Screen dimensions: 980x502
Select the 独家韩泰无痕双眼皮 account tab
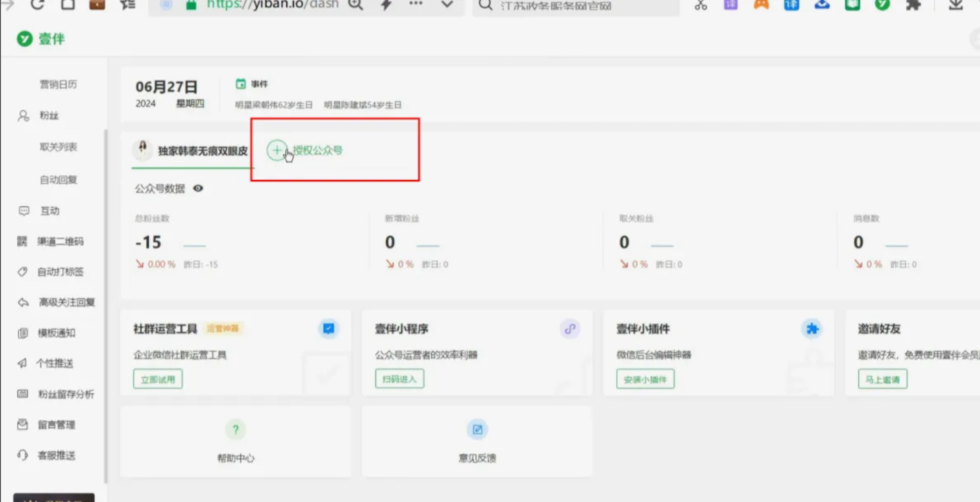[192, 150]
